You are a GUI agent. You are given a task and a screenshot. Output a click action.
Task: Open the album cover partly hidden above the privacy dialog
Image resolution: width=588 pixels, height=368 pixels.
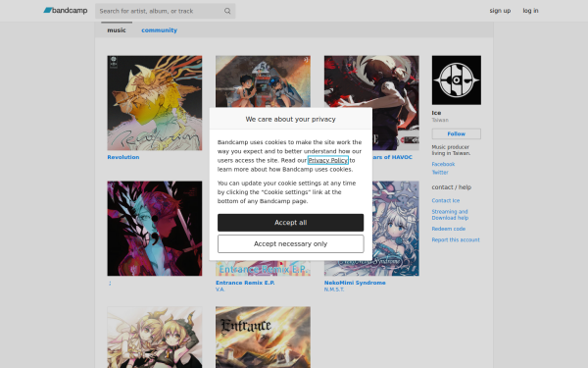[263, 81]
